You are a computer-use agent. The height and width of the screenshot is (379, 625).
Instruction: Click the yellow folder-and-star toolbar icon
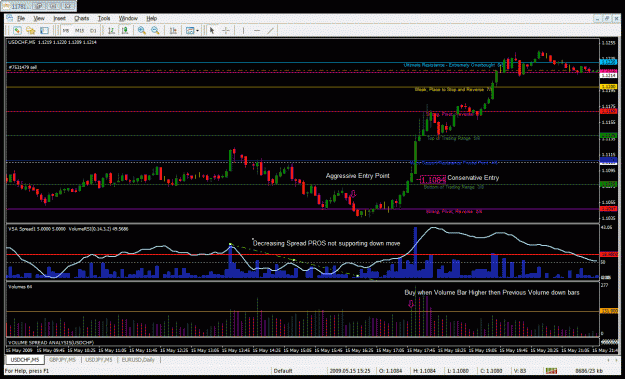point(31,30)
